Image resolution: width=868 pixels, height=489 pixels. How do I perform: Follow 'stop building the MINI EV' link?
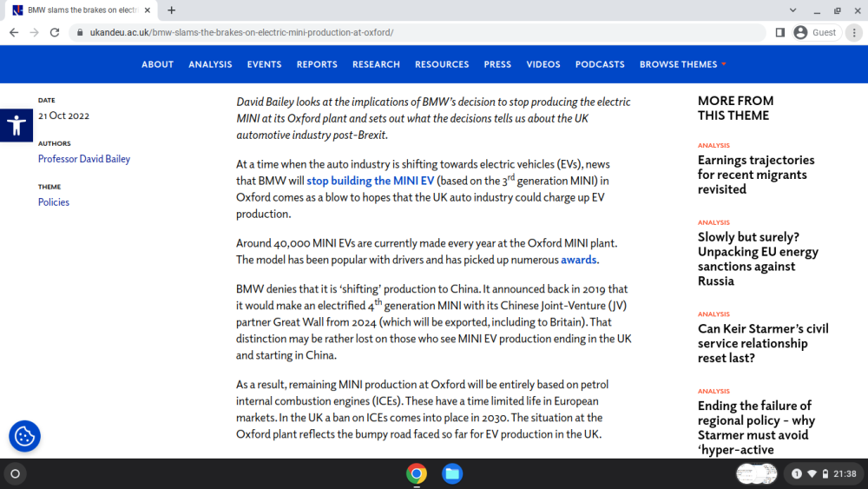point(371,181)
